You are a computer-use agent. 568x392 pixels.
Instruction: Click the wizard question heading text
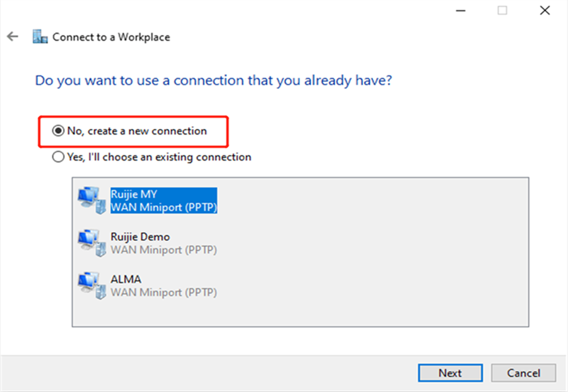click(x=214, y=80)
